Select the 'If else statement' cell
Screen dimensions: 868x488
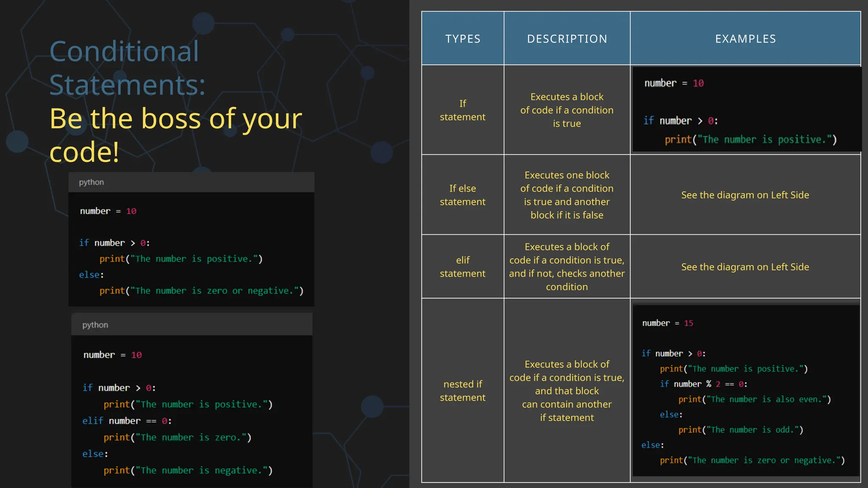click(462, 195)
